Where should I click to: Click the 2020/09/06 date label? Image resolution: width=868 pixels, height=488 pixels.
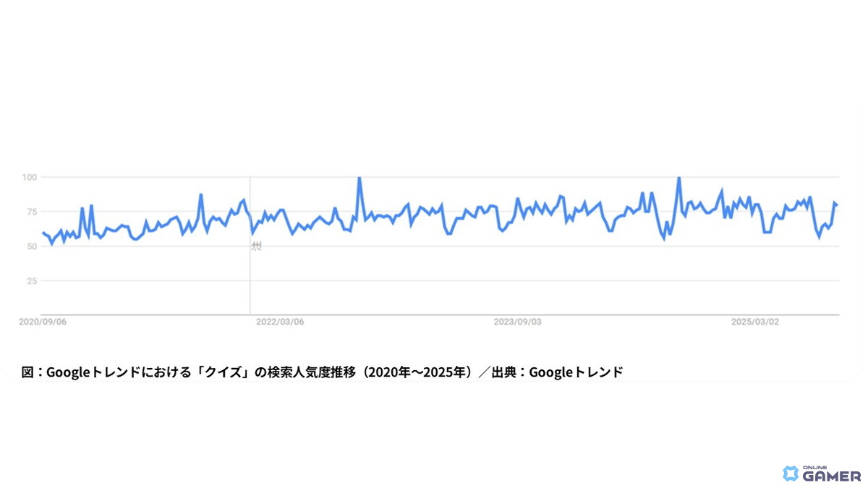tap(43, 322)
